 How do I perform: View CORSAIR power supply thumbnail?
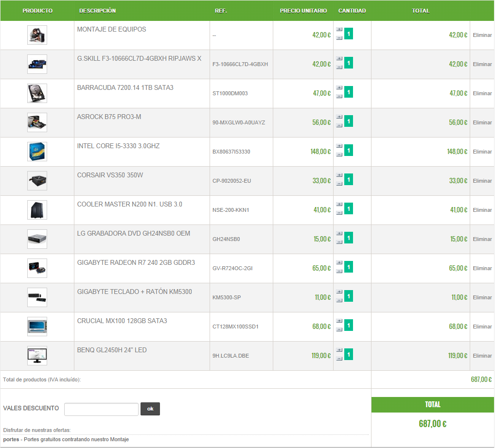coord(37,181)
